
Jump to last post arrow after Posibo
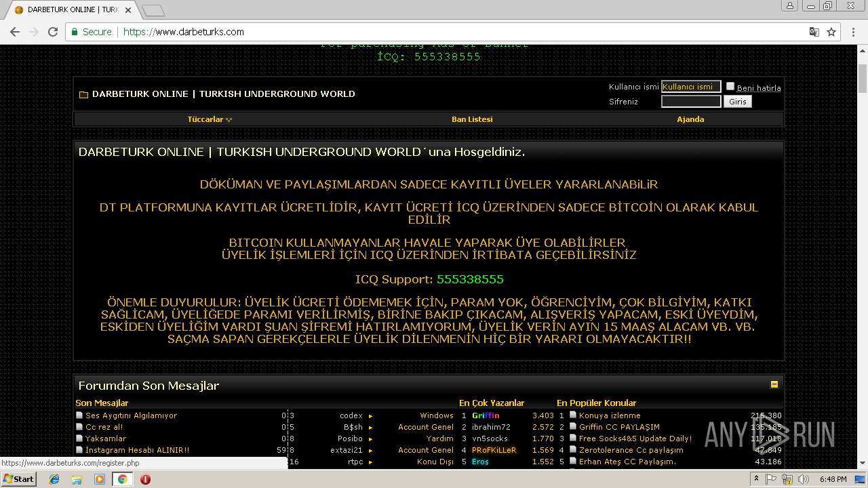[x=370, y=439]
